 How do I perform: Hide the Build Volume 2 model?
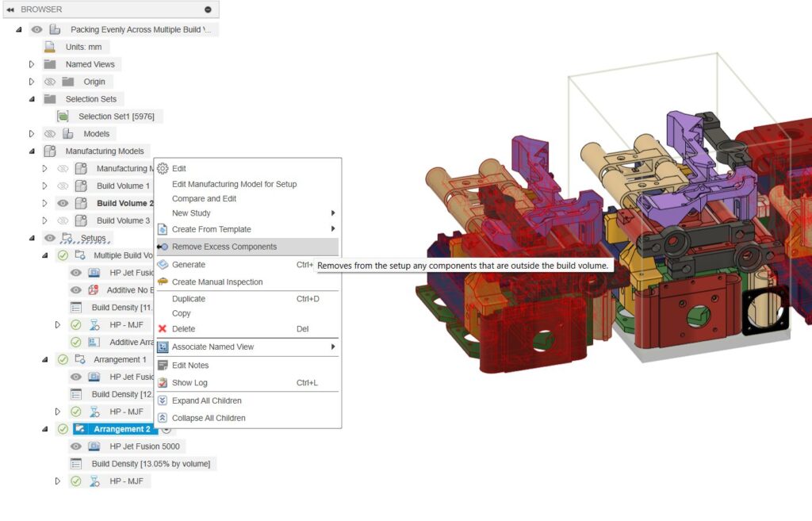coord(63,204)
